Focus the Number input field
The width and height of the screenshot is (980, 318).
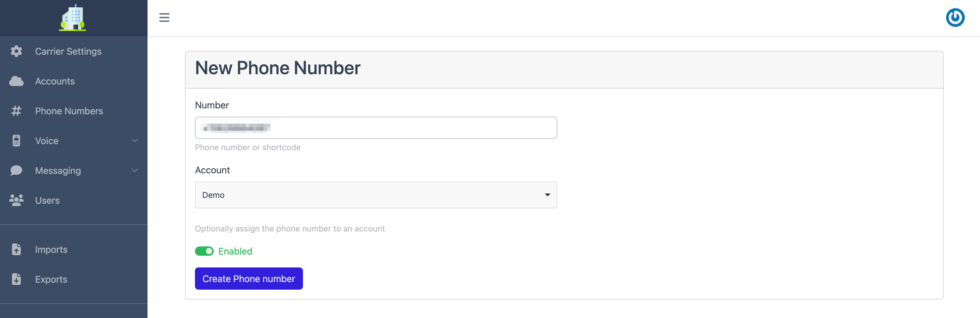click(x=376, y=128)
